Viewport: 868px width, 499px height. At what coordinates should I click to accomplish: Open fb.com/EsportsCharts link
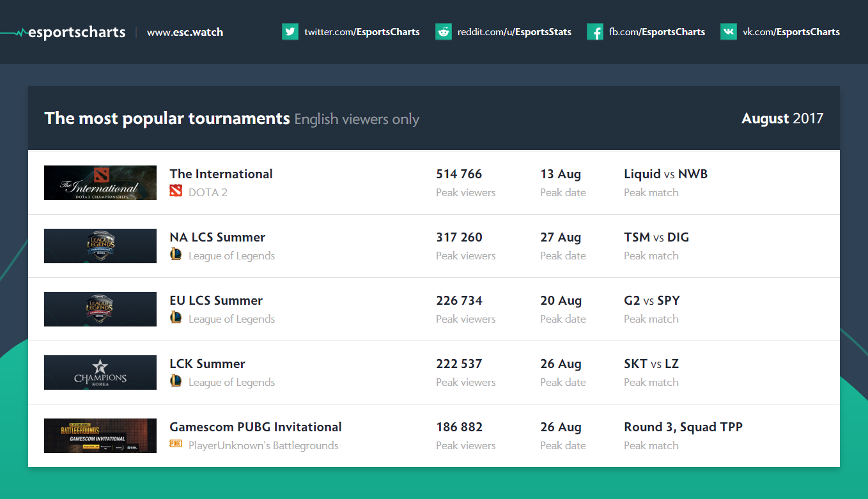tap(657, 32)
